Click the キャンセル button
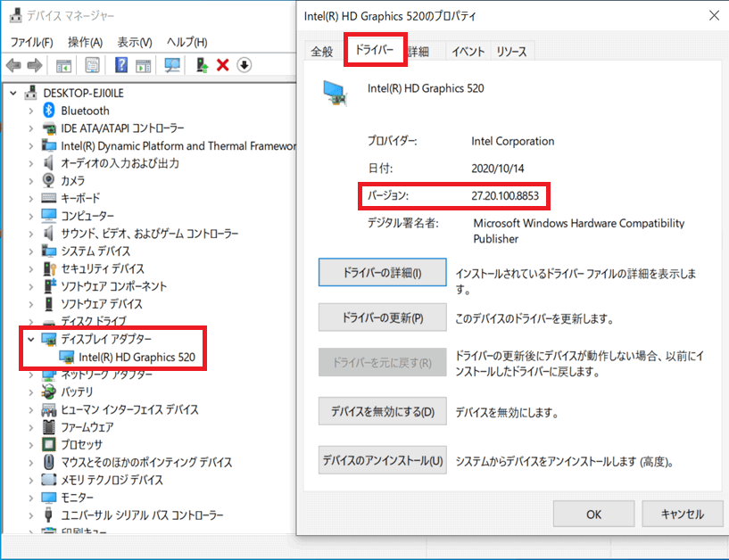The width and height of the screenshot is (729, 560). [682, 514]
